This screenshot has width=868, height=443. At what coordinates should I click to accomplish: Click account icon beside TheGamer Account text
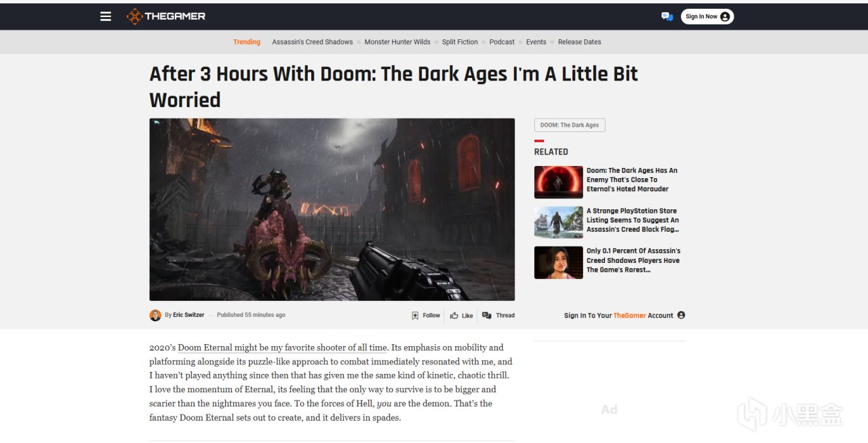(x=682, y=315)
